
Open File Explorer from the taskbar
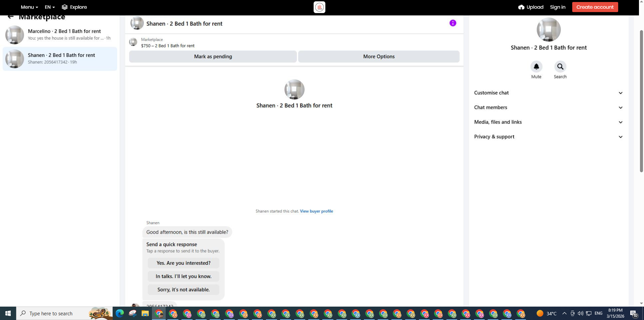click(x=145, y=313)
